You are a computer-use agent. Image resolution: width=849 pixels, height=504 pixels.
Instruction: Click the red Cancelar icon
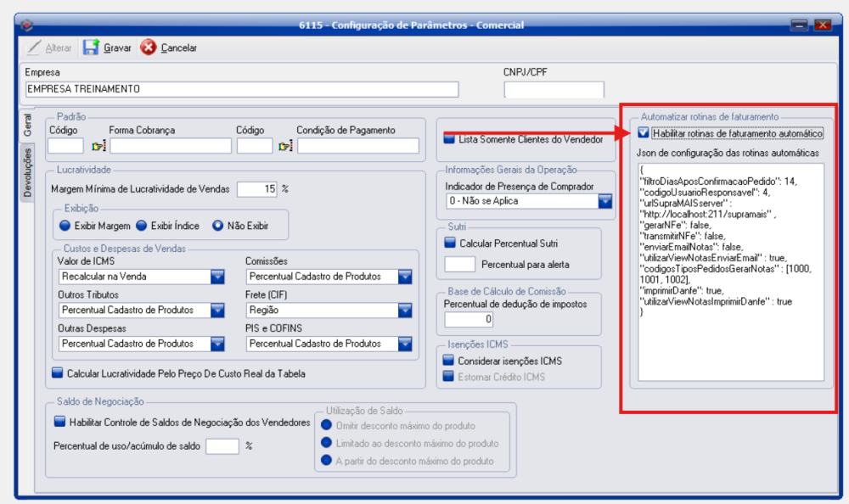coord(149,48)
